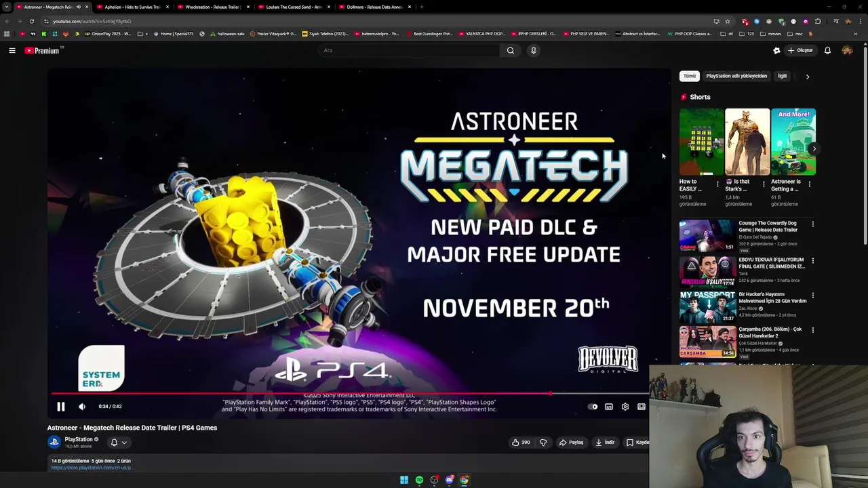The width and height of the screenshot is (868, 488).
Task: Switch player to theater mode
Action: [x=642, y=407]
